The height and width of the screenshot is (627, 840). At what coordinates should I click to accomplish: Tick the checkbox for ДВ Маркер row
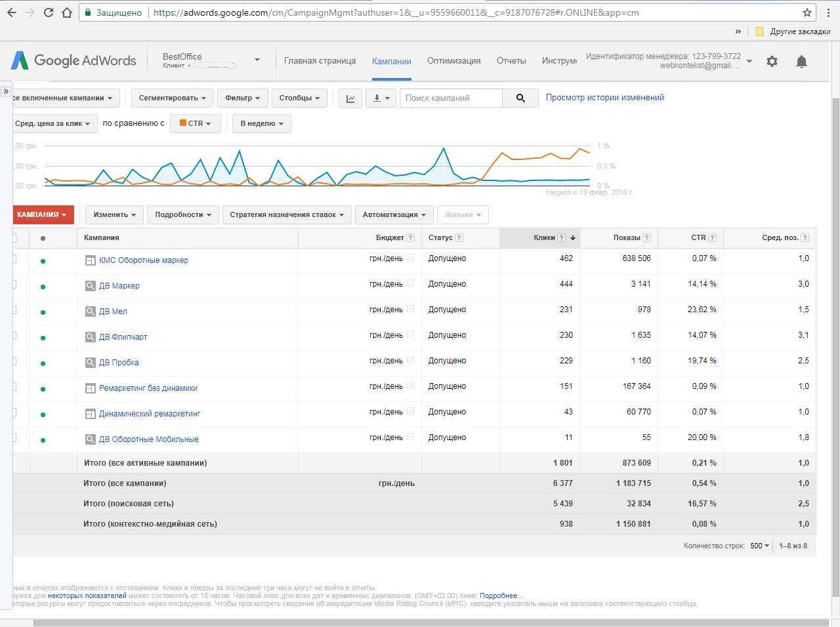[x=14, y=284]
